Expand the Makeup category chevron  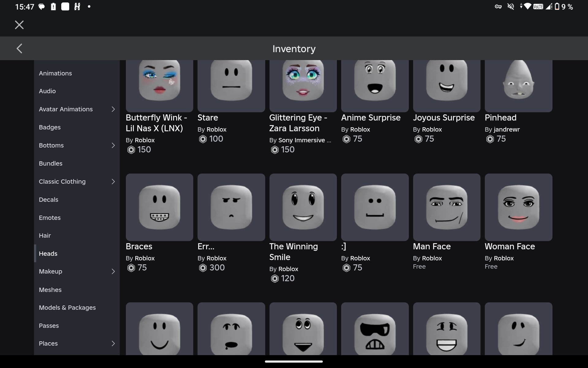click(113, 271)
